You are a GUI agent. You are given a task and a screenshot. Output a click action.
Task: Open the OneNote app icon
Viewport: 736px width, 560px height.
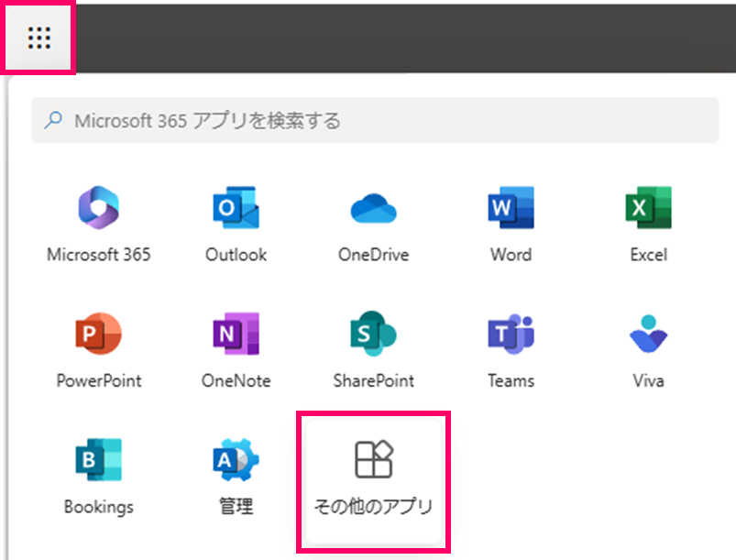236,334
